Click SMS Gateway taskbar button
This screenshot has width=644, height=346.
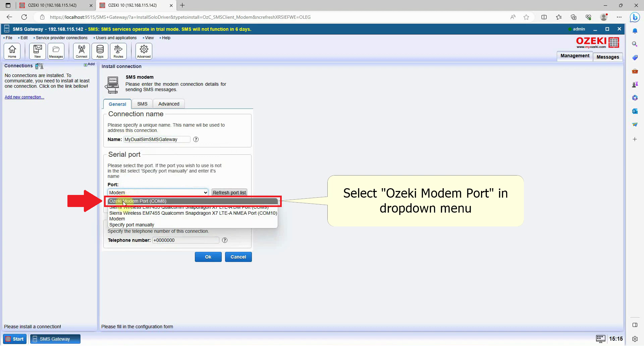point(55,339)
